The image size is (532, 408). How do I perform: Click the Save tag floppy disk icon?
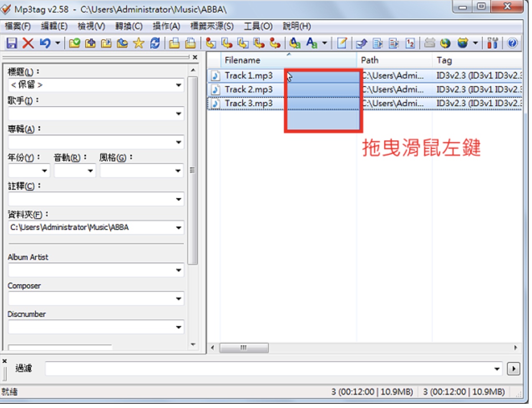pyautogui.click(x=11, y=43)
